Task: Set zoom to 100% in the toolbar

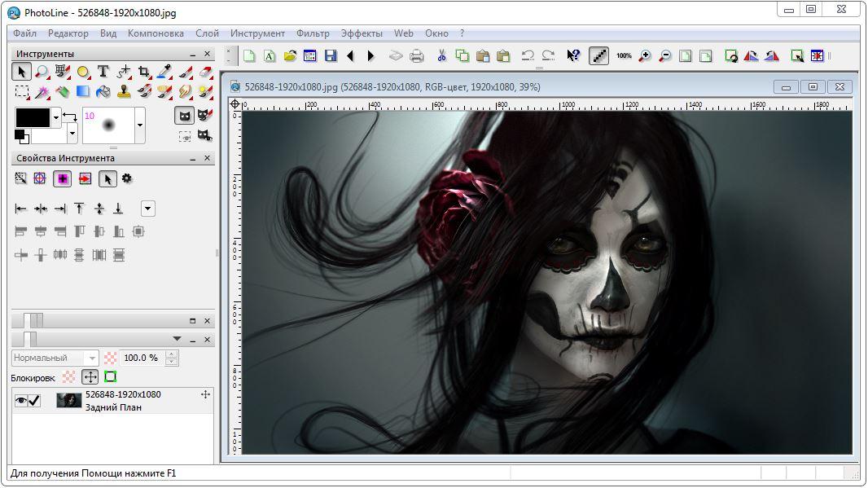Action: tap(624, 55)
